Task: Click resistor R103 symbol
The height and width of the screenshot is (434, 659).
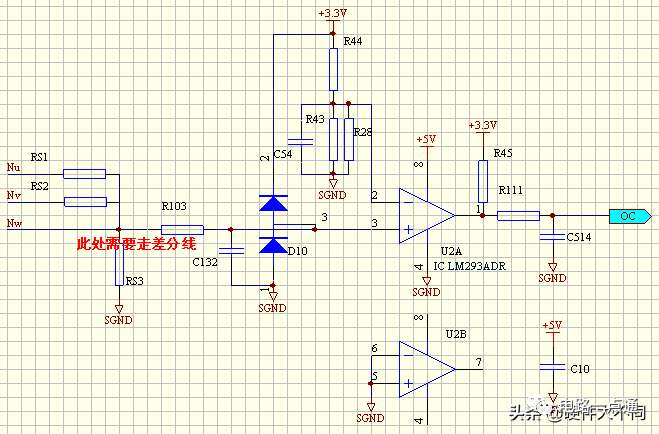Action: point(182,229)
